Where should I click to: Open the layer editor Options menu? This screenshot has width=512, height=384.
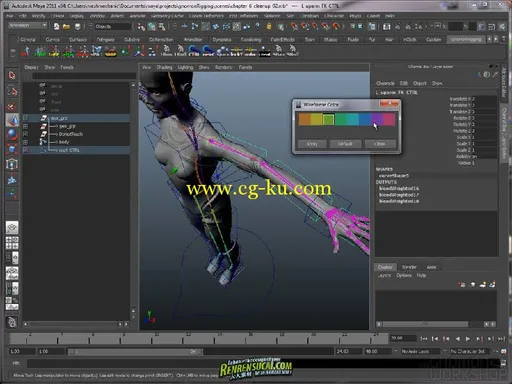click(x=404, y=275)
